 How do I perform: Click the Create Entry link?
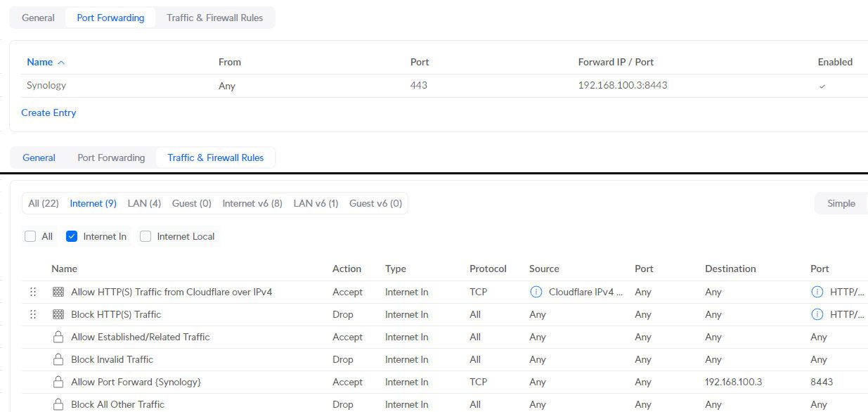point(48,112)
